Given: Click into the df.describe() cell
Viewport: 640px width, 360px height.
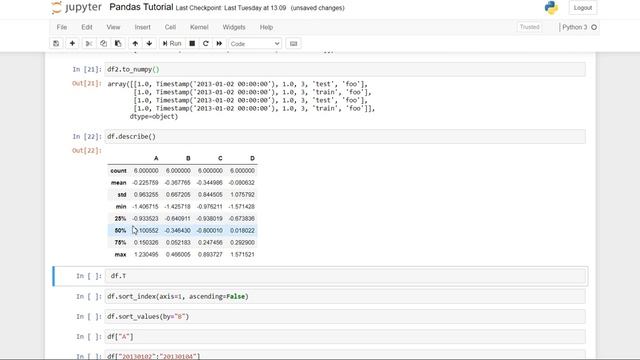Looking at the screenshot, I should (x=345, y=137).
